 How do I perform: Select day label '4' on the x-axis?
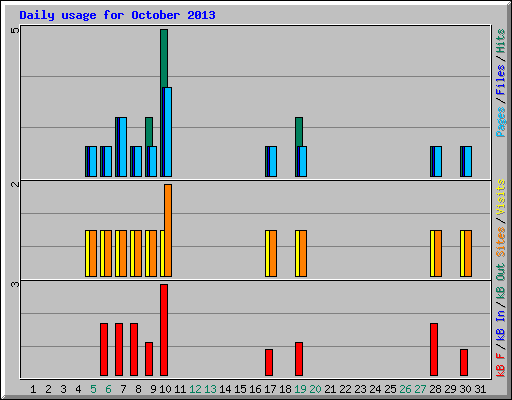78,389
